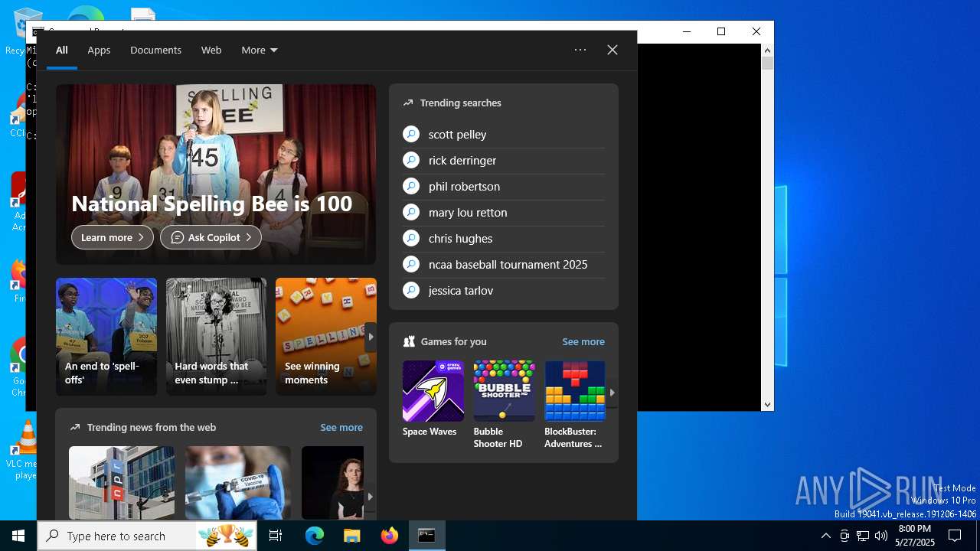Switch to the All tab
The image size is (980, 551).
(62, 50)
